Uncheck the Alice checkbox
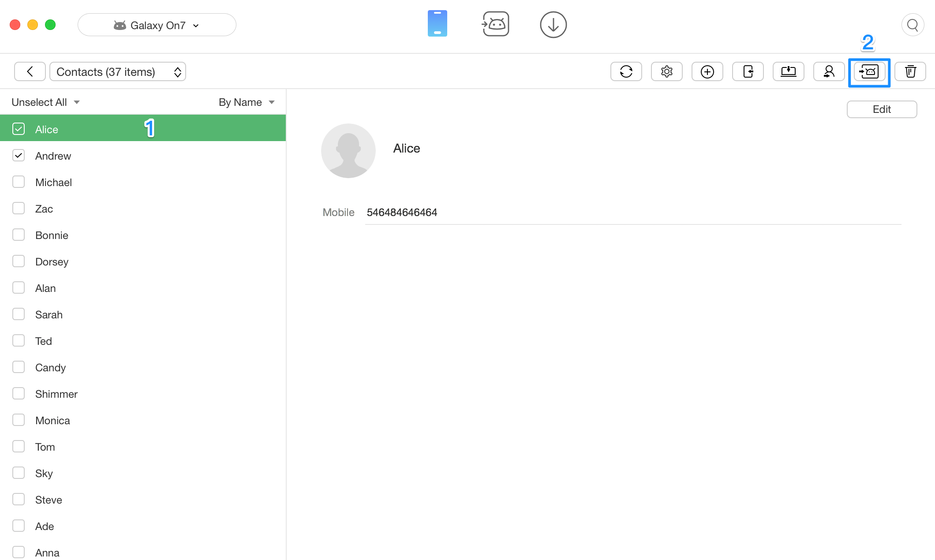This screenshot has height=560, width=935. [x=19, y=129]
